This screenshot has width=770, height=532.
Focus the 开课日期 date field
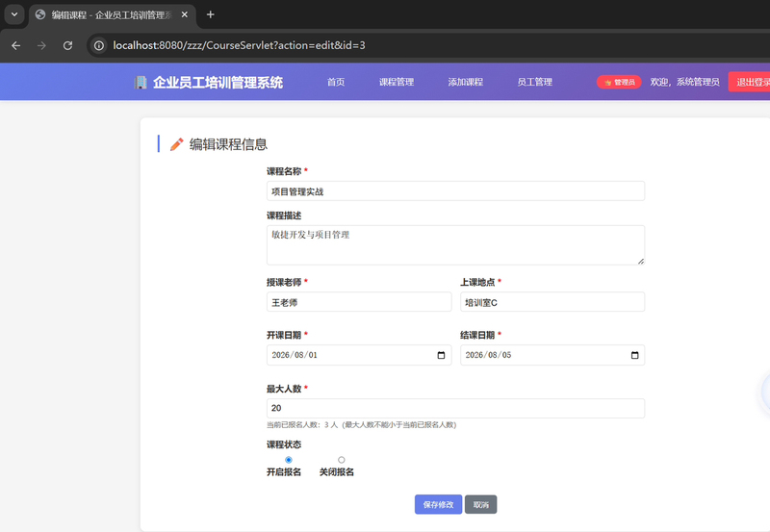click(x=359, y=355)
